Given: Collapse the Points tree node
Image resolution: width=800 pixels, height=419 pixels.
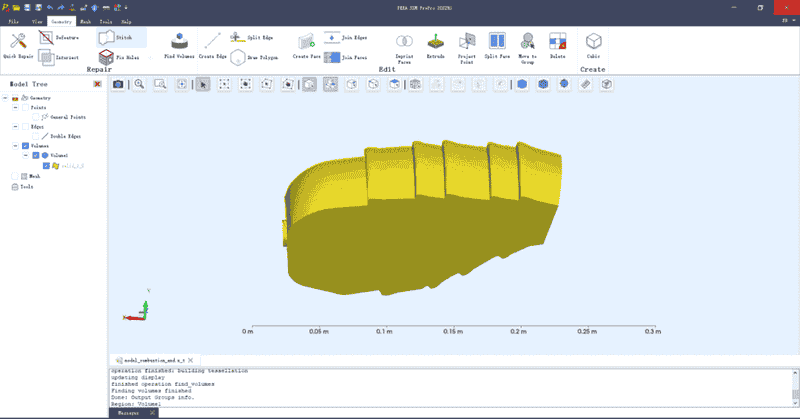Looking at the screenshot, I should pyautogui.click(x=15, y=107).
